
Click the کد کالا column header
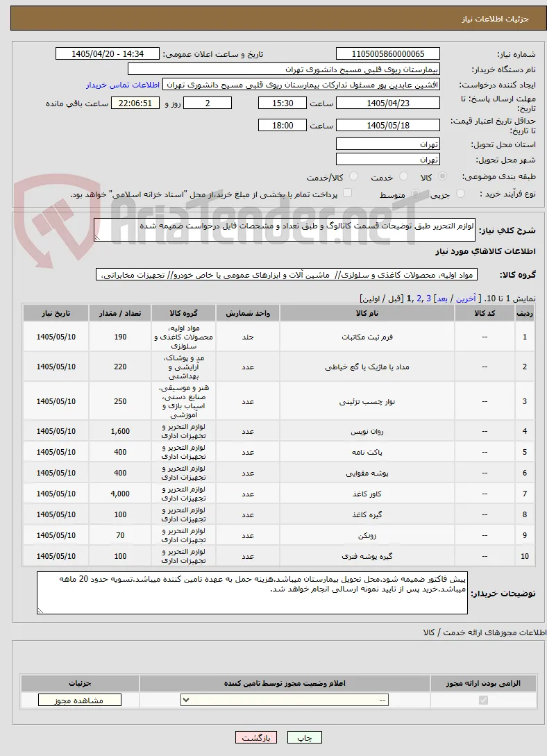pos(485,313)
